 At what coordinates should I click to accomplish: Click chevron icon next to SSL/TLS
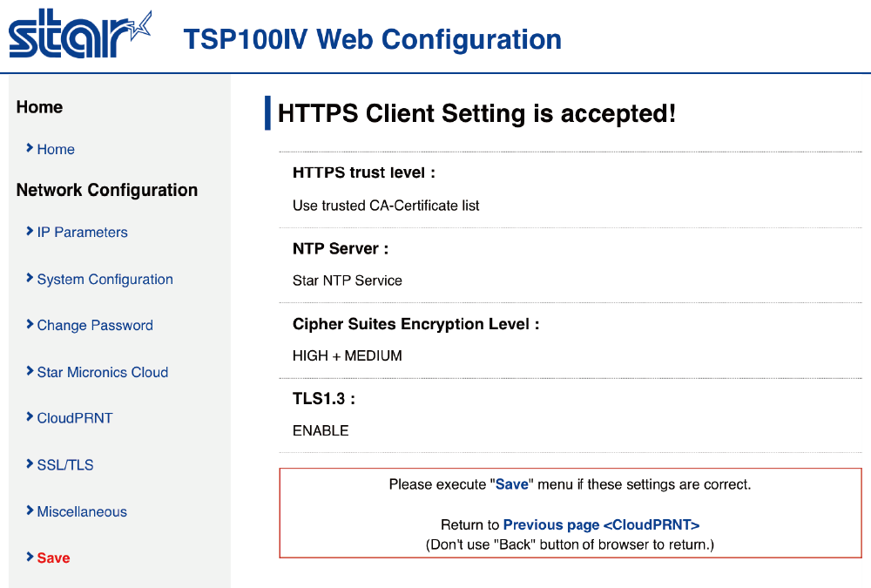coord(30,464)
